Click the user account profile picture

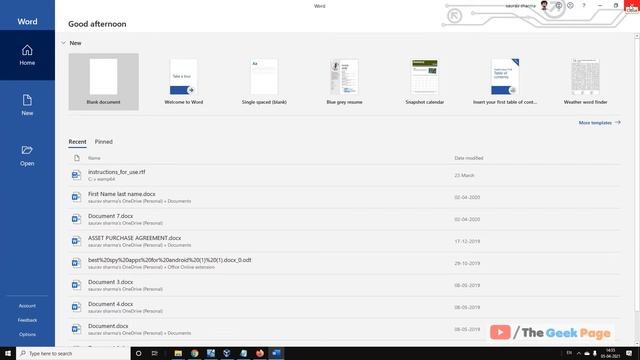(x=544, y=5)
